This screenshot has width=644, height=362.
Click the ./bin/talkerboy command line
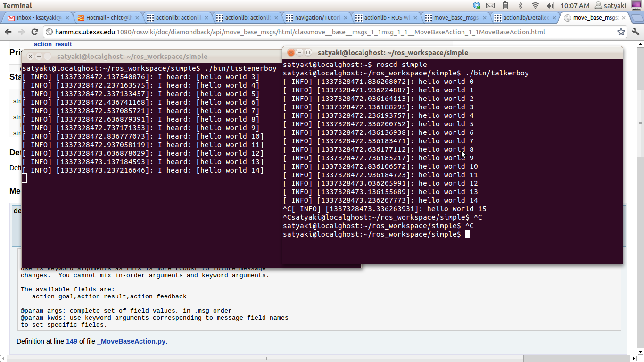[406, 73]
